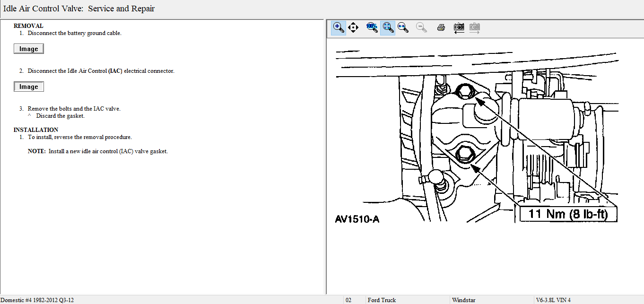Click 'Domestic #4 1982-2012 Q3-12' status entry
This screenshot has height=304, width=644.
37,300
